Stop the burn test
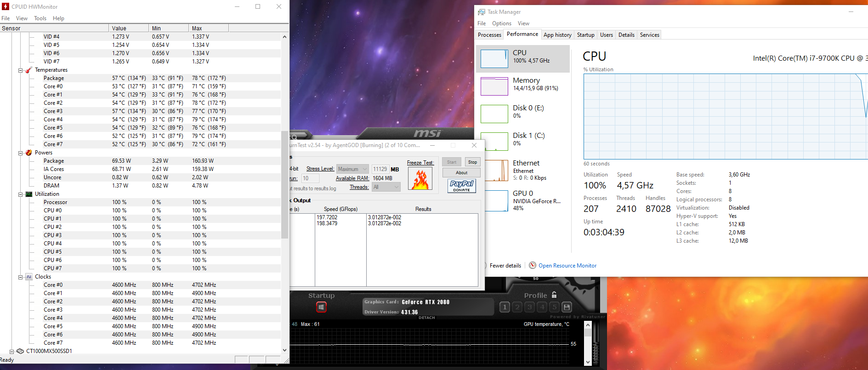Image resolution: width=868 pixels, height=370 pixels. pos(472,162)
